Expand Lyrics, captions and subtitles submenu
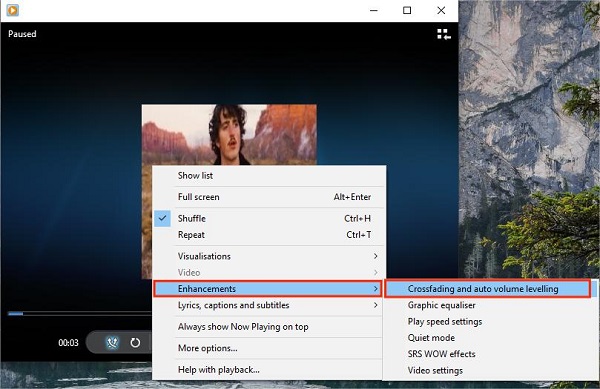 (x=268, y=305)
